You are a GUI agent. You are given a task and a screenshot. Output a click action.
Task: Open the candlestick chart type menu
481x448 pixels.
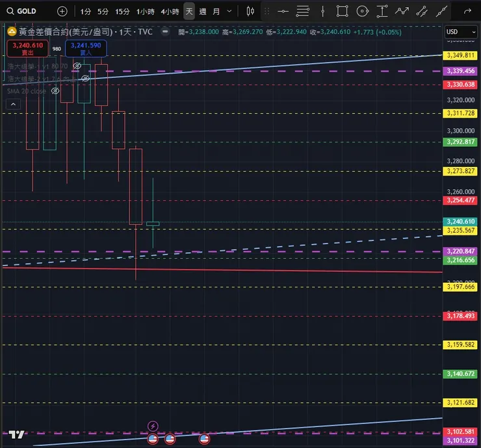tap(250, 11)
